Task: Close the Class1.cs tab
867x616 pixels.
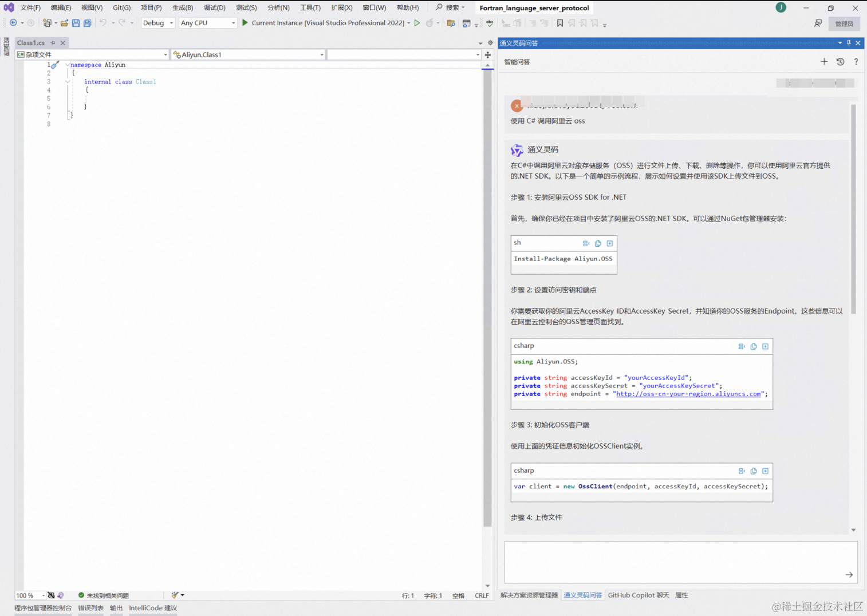Action: [x=63, y=43]
